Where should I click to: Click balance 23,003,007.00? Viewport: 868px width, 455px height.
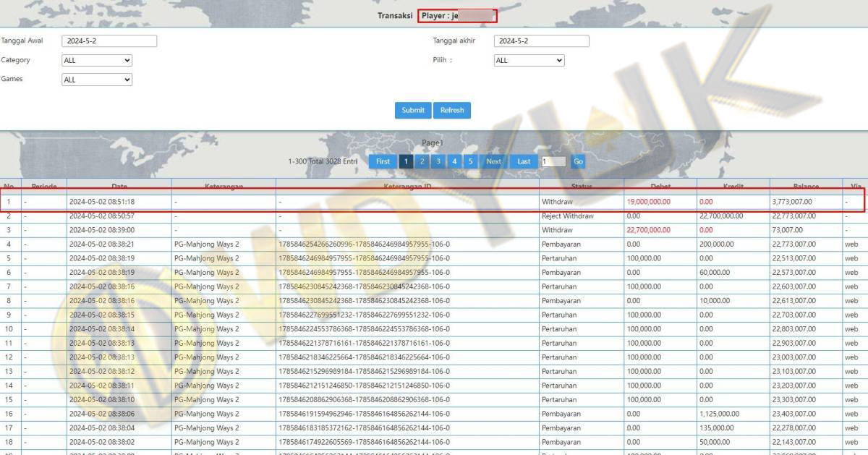pyautogui.click(x=793, y=357)
